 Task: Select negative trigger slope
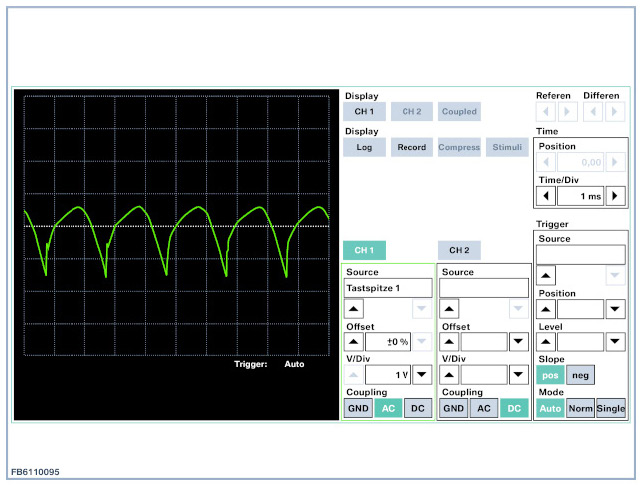coord(579,374)
